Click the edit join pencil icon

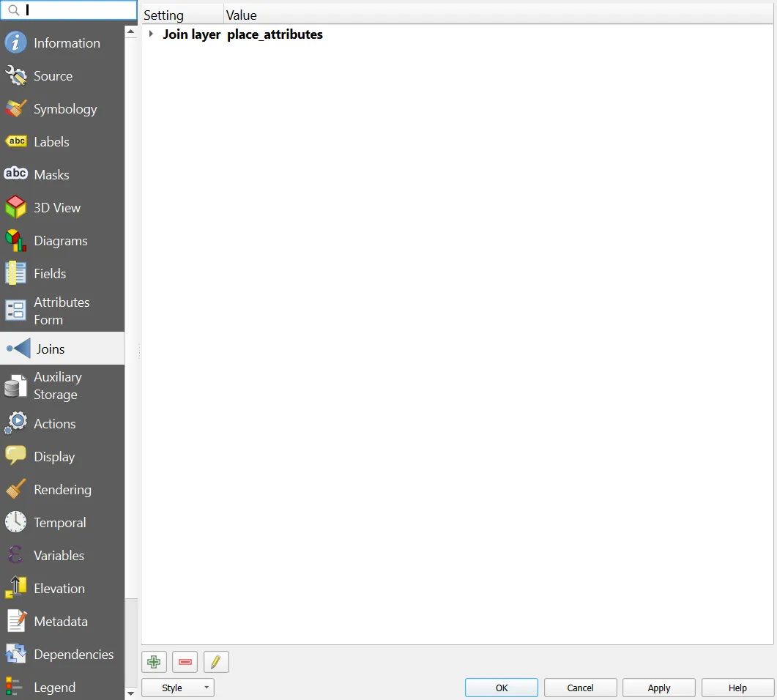(216, 662)
